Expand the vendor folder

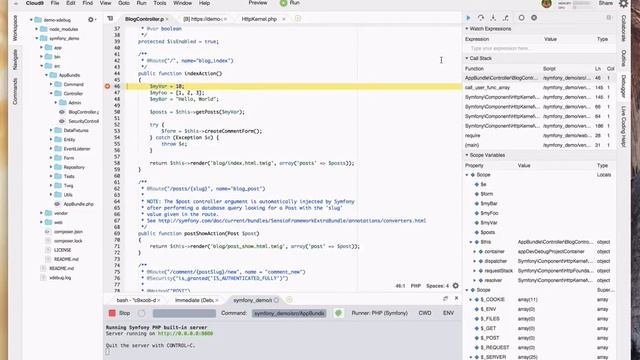tap(41, 213)
